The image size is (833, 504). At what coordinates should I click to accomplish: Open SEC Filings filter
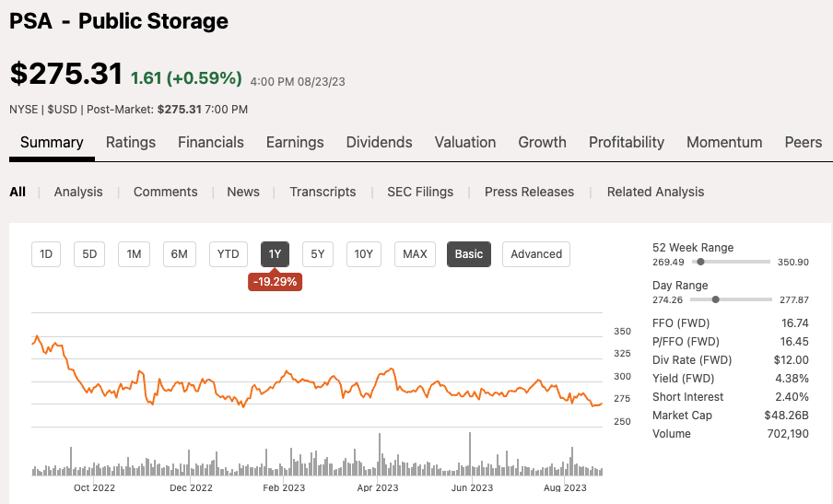click(x=420, y=192)
